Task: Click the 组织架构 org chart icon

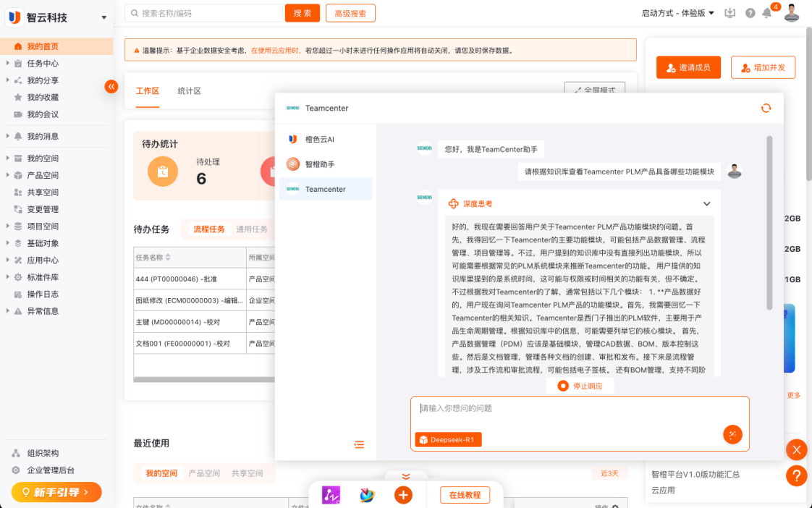Action: point(16,453)
